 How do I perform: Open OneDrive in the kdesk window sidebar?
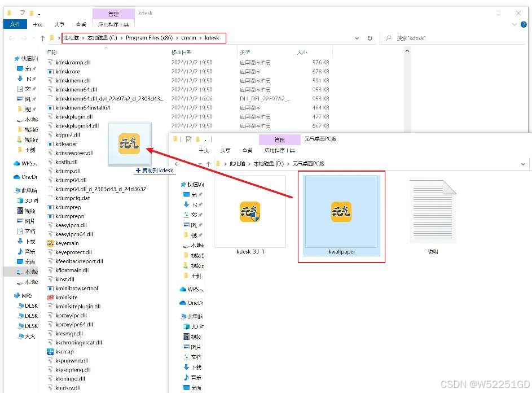26,177
